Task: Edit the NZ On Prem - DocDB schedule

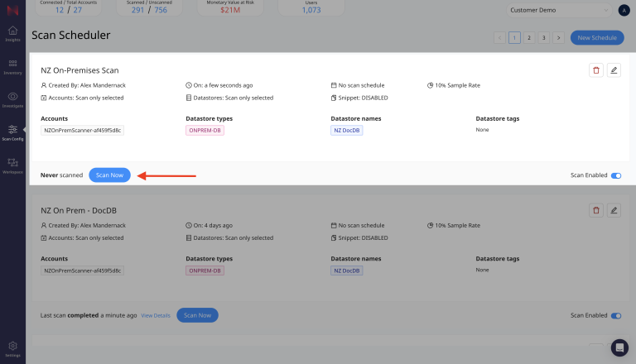Action: (x=614, y=210)
